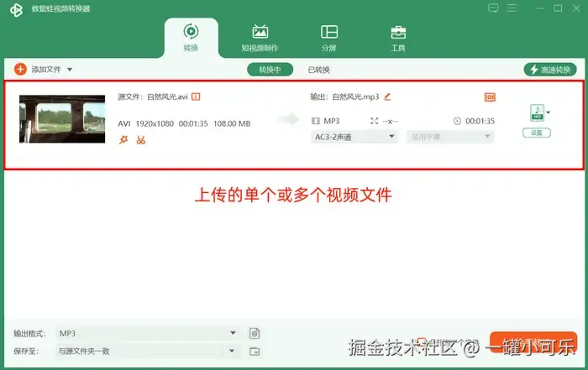Click the output filename 自然风光.mp3
Screen dimensions: 588x370
[356, 96]
